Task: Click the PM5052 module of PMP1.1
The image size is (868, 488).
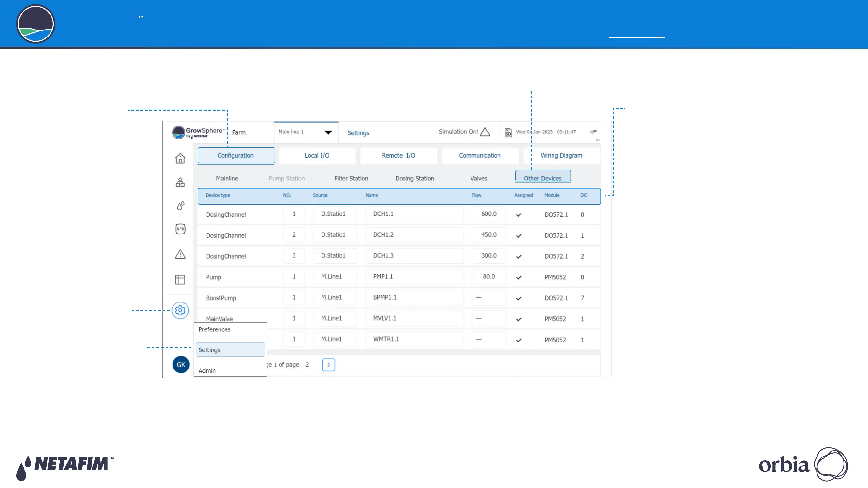Action: coord(555,277)
